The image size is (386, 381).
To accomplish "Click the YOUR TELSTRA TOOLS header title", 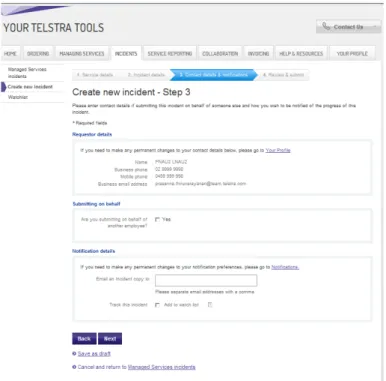I will [x=54, y=28].
